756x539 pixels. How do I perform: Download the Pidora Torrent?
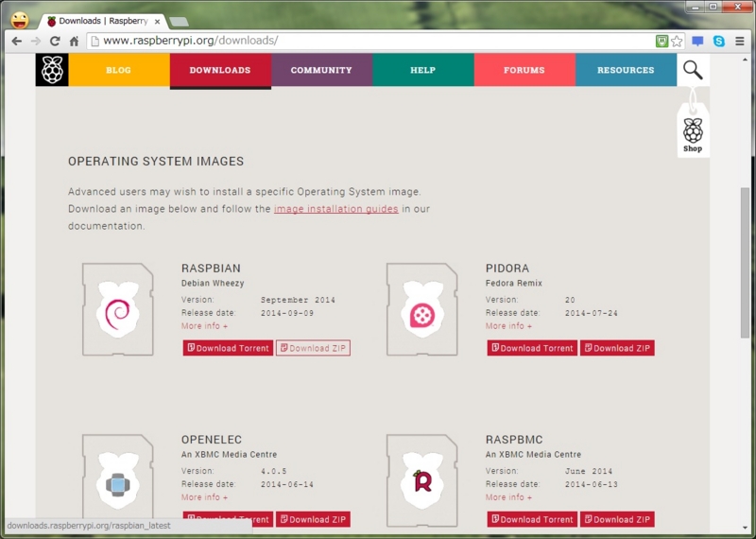[532, 348]
